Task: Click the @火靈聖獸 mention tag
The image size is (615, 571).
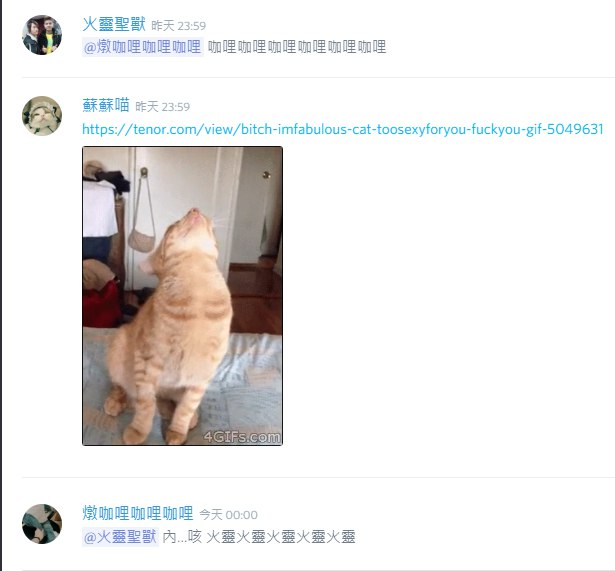Action: 120,536
